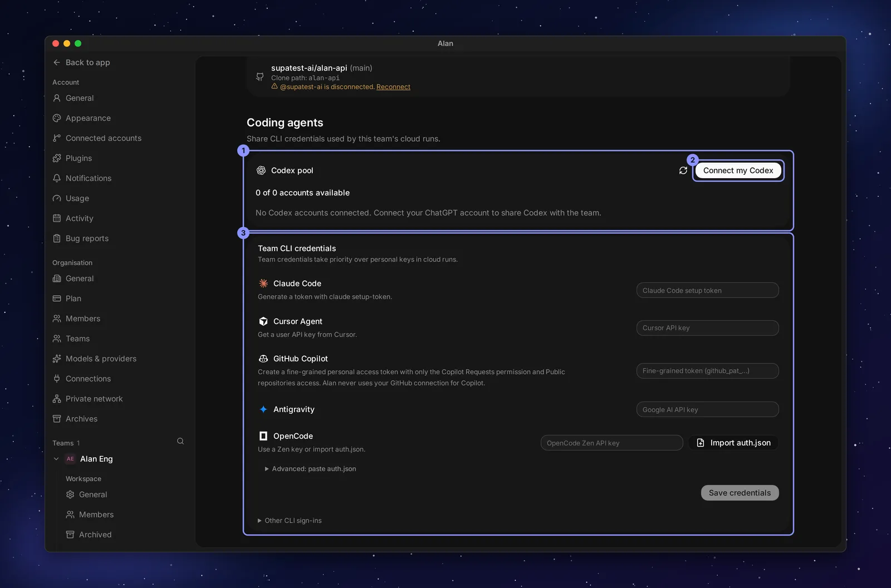
Task: Collapse the Alan Eng team chevron
Action: click(x=56, y=459)
